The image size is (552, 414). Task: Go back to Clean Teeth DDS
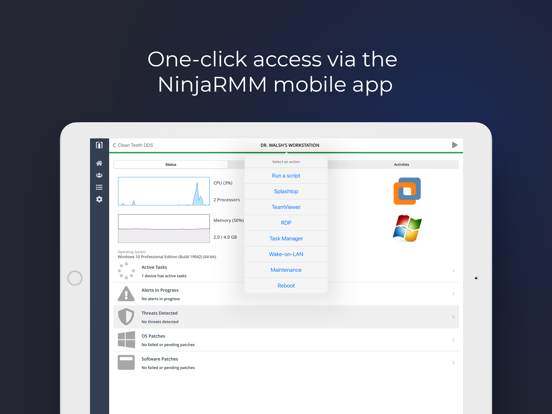(x=133, y=145)
